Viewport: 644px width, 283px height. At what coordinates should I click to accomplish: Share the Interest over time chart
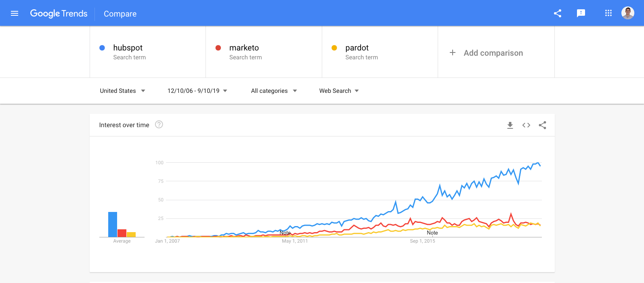click(x=542, y=125)
